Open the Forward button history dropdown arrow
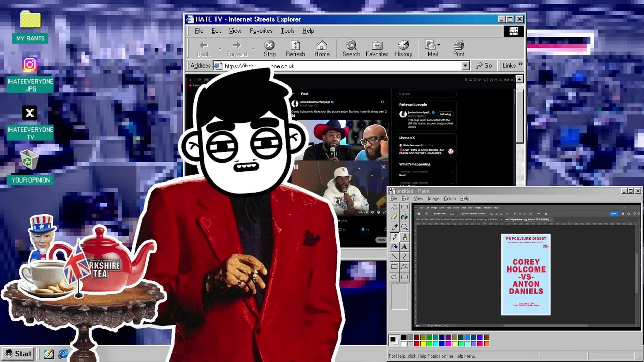The height and width of the screenshot is (362, 644). point(253,49)
